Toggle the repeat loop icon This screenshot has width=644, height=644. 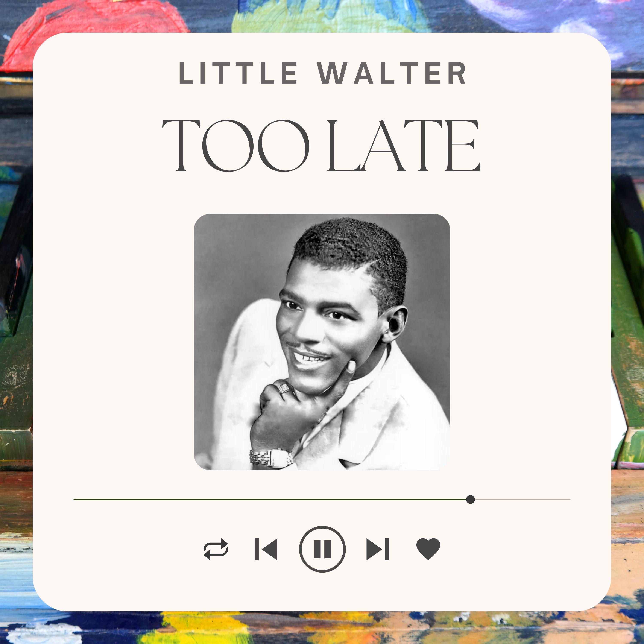pos(216,549)
